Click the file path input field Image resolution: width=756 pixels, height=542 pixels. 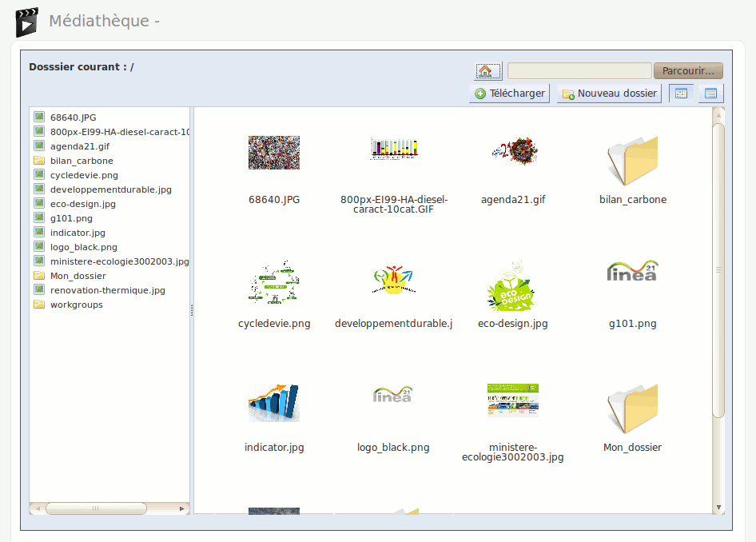pos(579,71)
